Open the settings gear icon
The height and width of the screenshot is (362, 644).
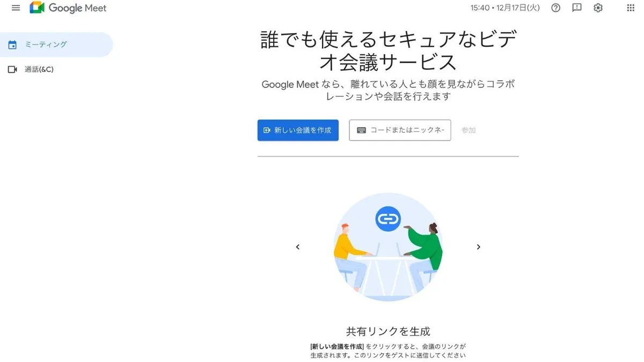[598, 8]
